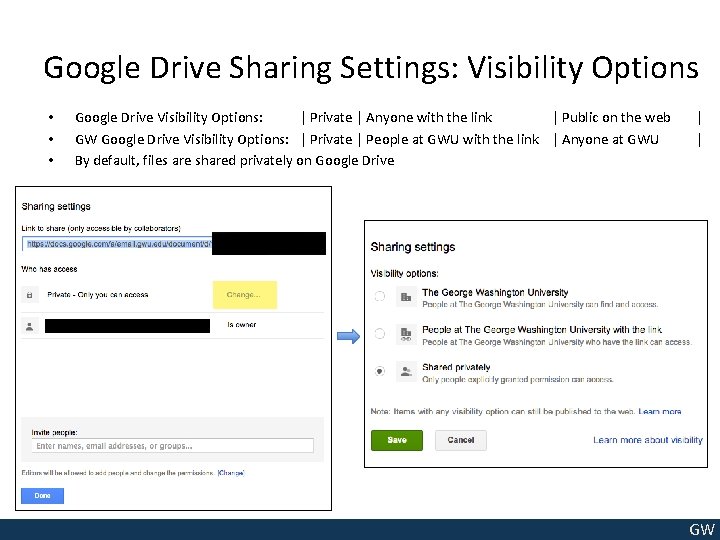Select the Shared privately radio button

click(x=380, y=371)
